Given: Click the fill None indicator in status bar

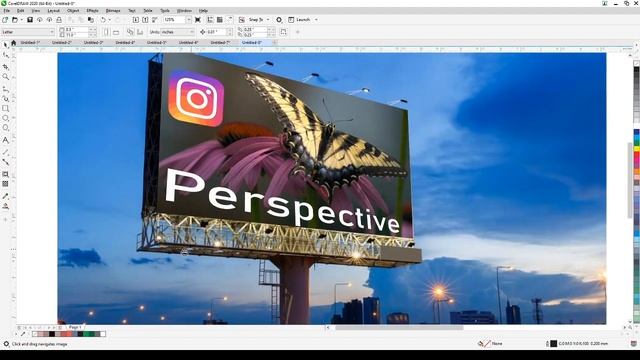Looking at the screenshot, I should tap(491, 344).
